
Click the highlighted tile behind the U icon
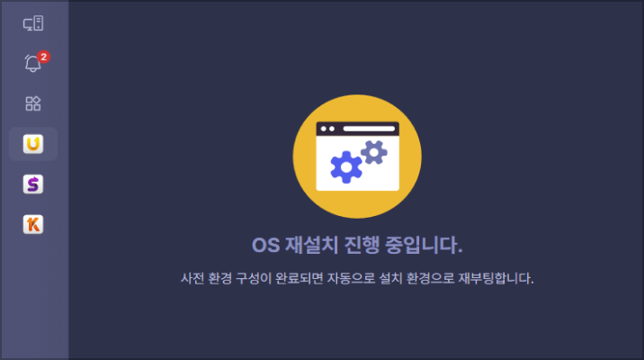point(33,144)
